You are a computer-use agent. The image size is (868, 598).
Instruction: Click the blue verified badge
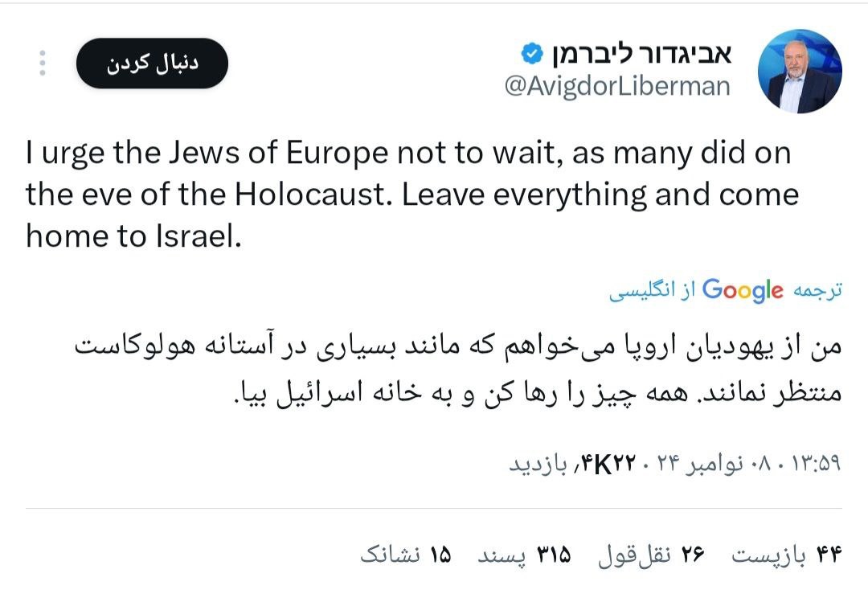(531, 54)
